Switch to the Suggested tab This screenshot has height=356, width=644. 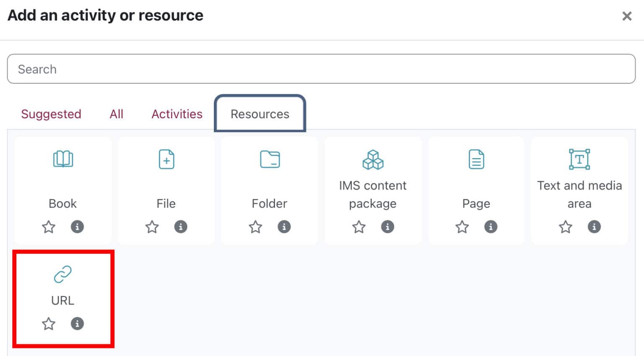click(x=51, y=114)
